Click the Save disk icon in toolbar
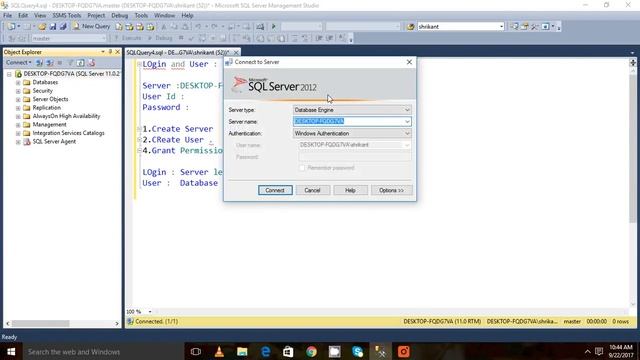Viewport: 640px width, 360px height. 53,27
